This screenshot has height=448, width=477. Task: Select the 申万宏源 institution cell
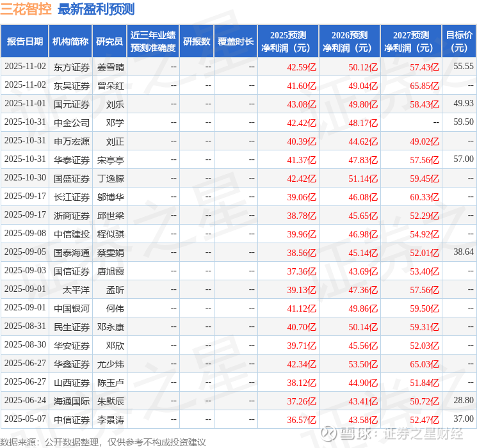(x=72, y=141)
